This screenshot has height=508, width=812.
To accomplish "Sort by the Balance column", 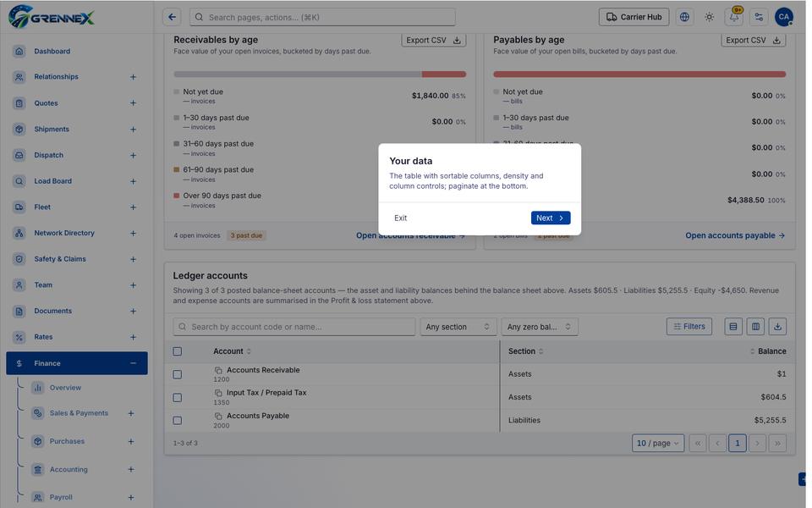I will [x=768, y=351].
